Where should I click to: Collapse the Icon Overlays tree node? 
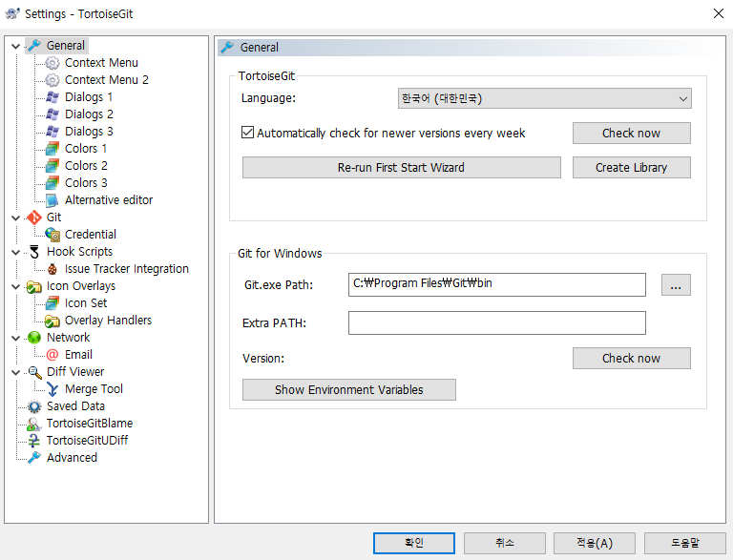16,286
